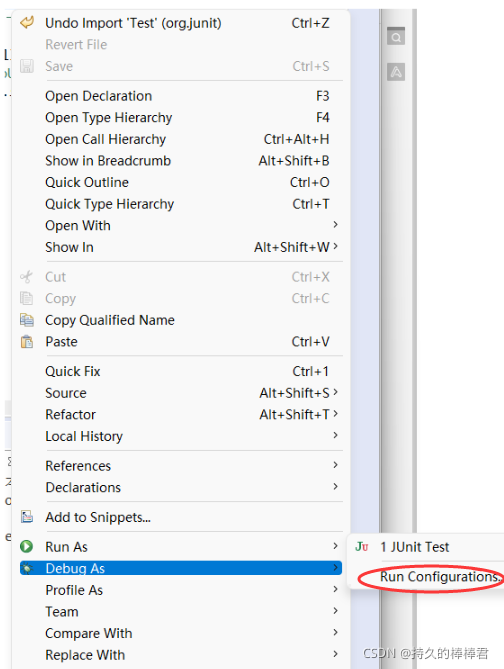Image resolution: width=504 pixels, height=669 pixels.
Task: Select Copy Qualified Name entry
Action: (110, 320)
